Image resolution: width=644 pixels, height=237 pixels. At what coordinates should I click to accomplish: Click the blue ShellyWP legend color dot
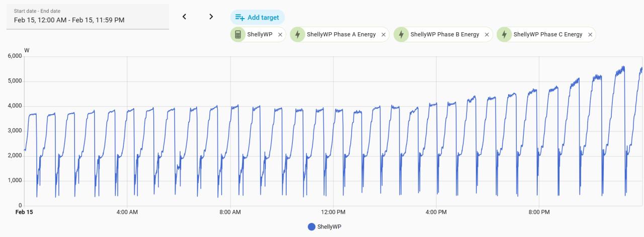pos(312,227)
